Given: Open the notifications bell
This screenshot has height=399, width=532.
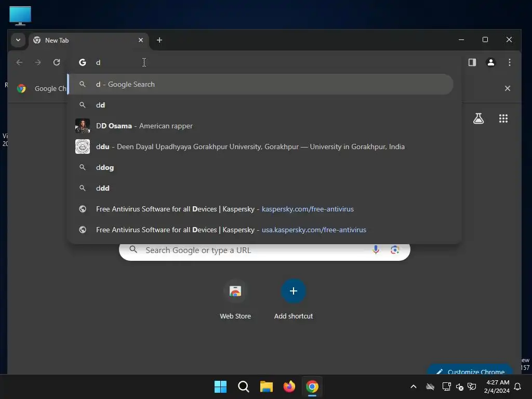Looking at the screenshot, I should pyautogui.click(x=517, y=387).
